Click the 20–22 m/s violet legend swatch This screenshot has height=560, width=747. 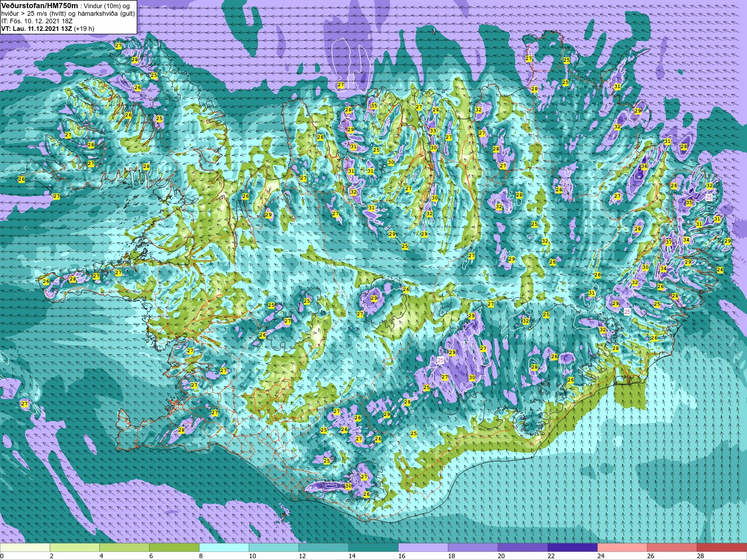[x=523, y=548]
